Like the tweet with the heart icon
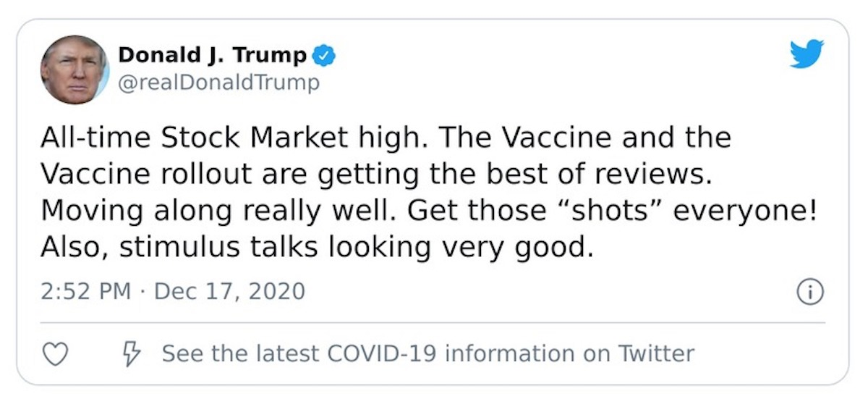Screen dimensions: 868x407 coord(56,354)
